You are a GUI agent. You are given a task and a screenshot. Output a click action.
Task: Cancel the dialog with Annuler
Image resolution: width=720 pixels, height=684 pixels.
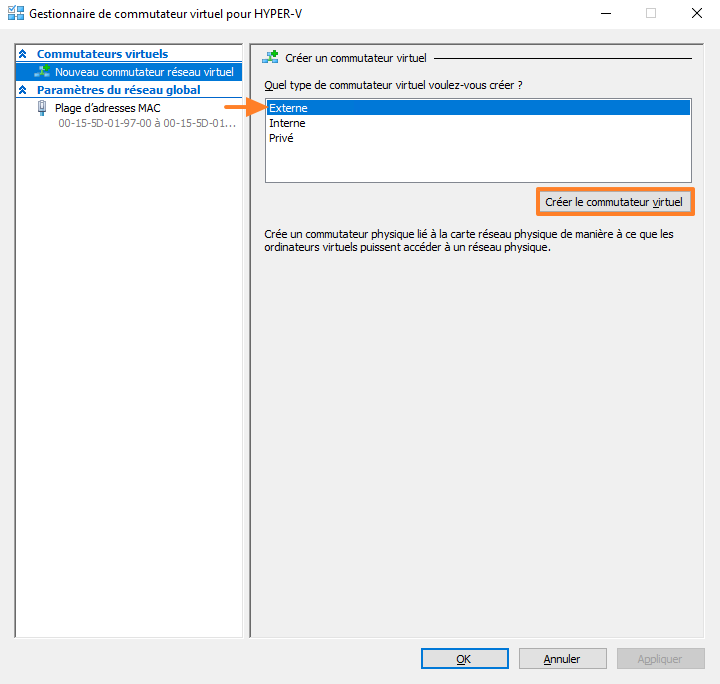pos(562,659)
